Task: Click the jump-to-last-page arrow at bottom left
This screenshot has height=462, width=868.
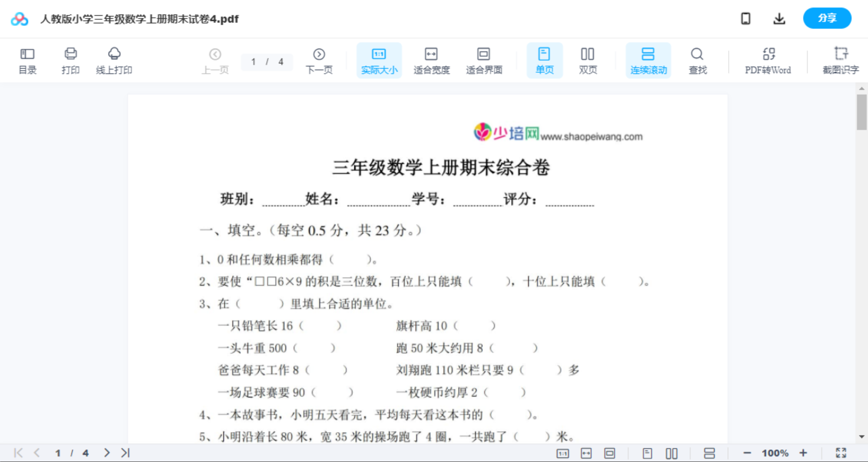Action: [125, 452]
